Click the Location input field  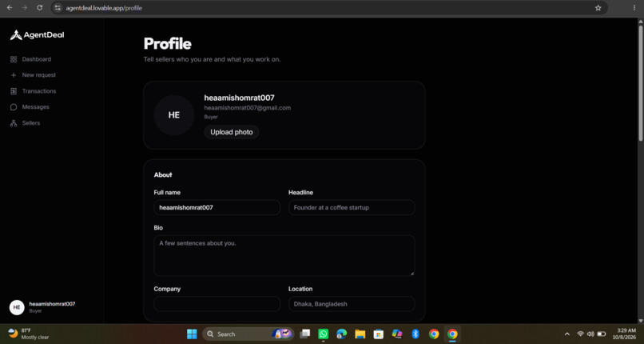(x=352, y=304)
